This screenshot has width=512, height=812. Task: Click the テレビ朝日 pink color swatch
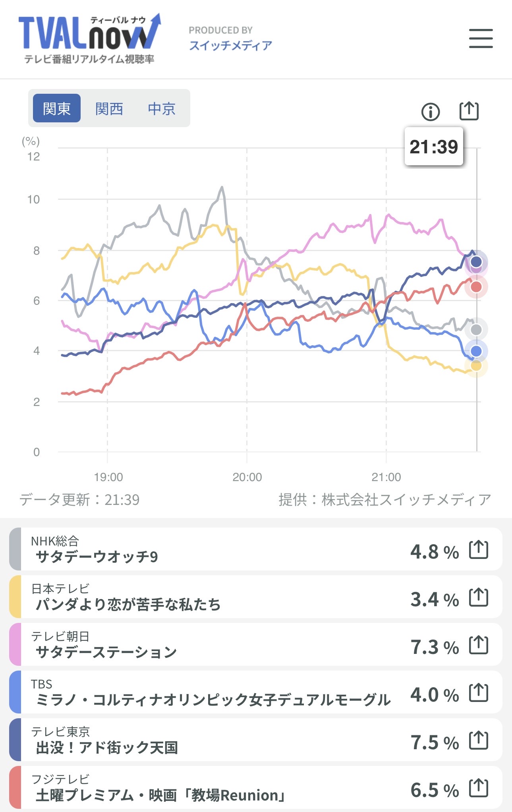pyautogui.click(x=15, y=644)
